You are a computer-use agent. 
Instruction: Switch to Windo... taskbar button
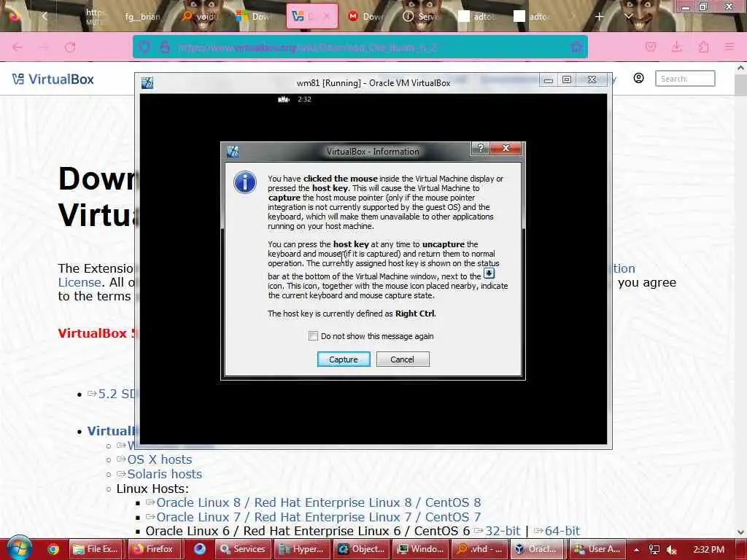click(x=420, y=549)
